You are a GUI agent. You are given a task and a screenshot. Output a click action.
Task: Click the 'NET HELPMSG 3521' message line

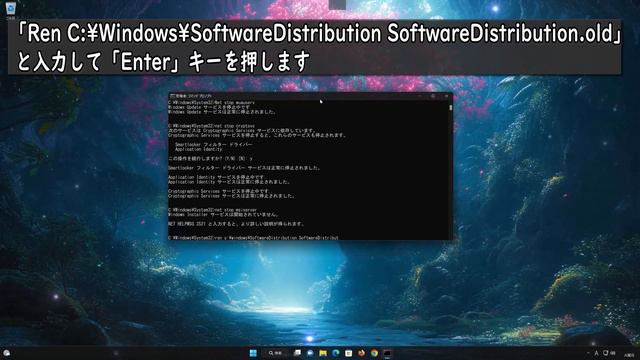(x=236, y=224)
